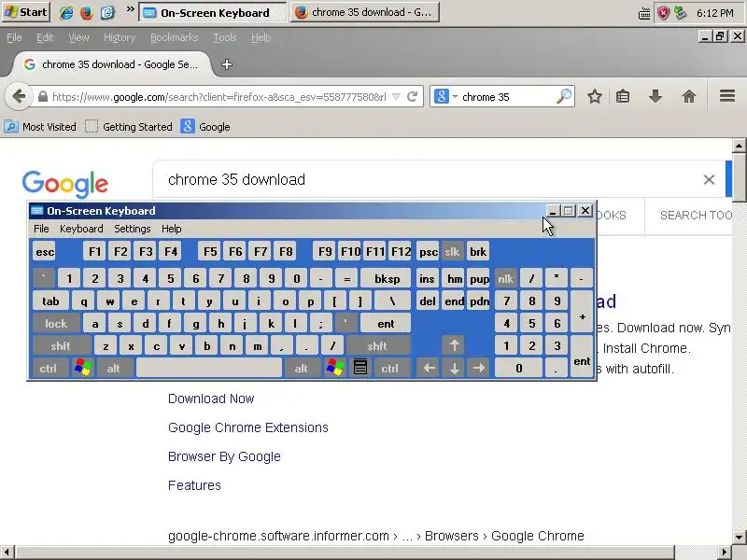Screen dimensions: 747x560
Task: Open the Downloads arrow icon
Action: 655,97
